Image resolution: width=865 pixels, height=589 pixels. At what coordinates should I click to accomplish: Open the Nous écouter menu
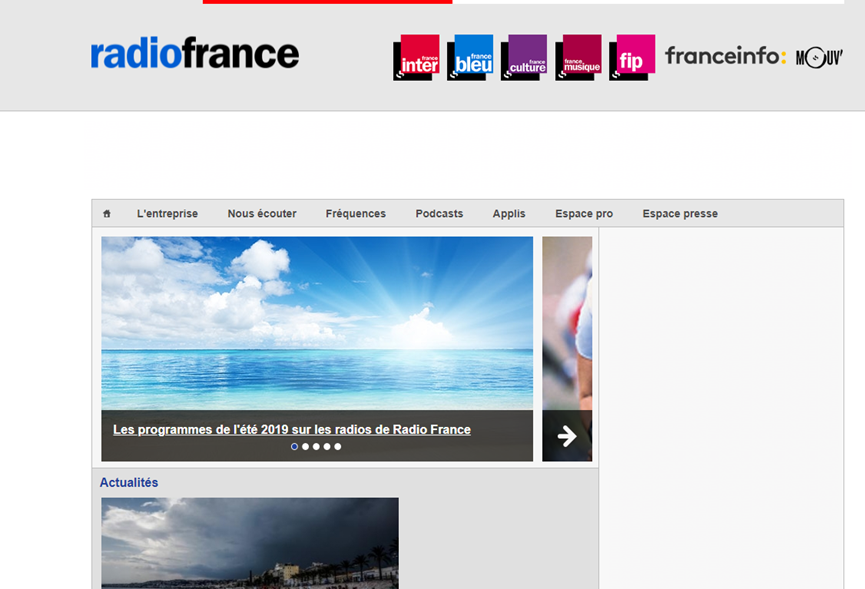pos(262,213)
